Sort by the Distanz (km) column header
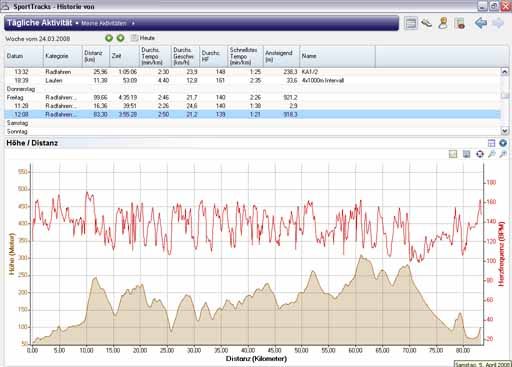The width and height of the screenshot is (512, 367). coord(96,56)
